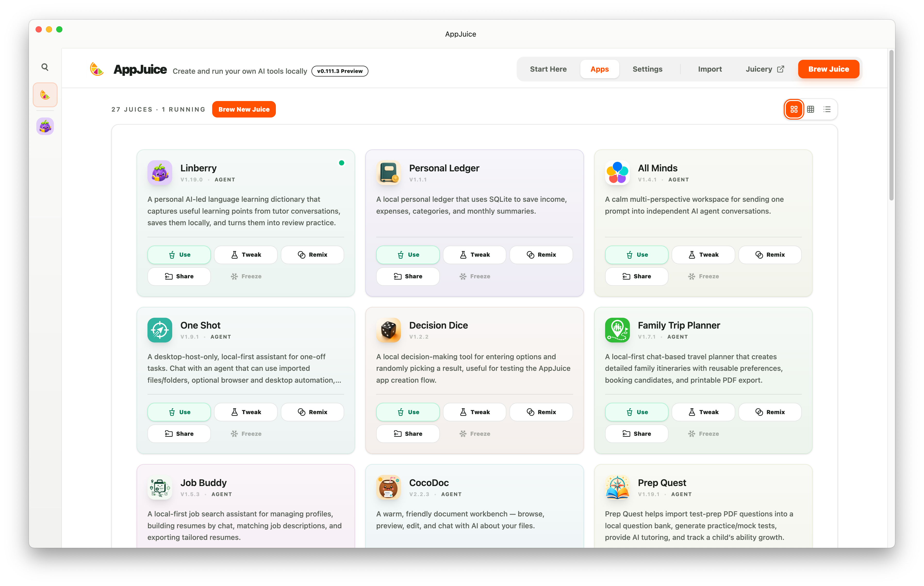This screenshot has height=586, width=924.
Task: Share the One Shot juice
Action: coord(179,434)
